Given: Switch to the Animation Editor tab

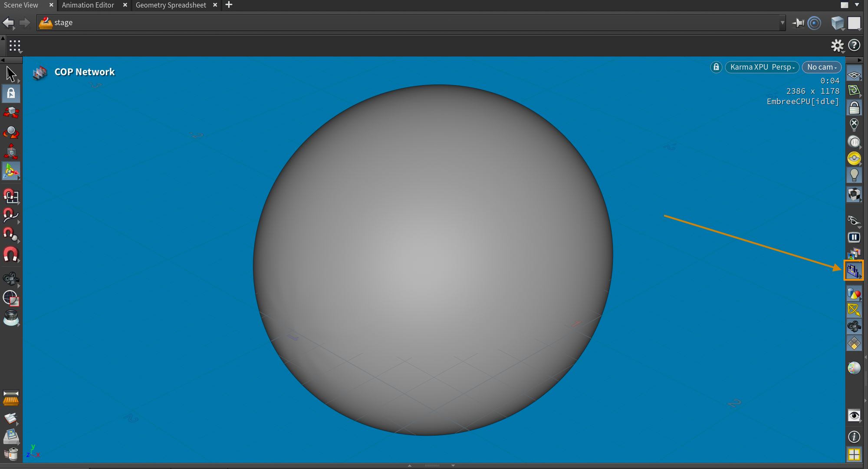Looking at the screenshot, I should [88, 5].
